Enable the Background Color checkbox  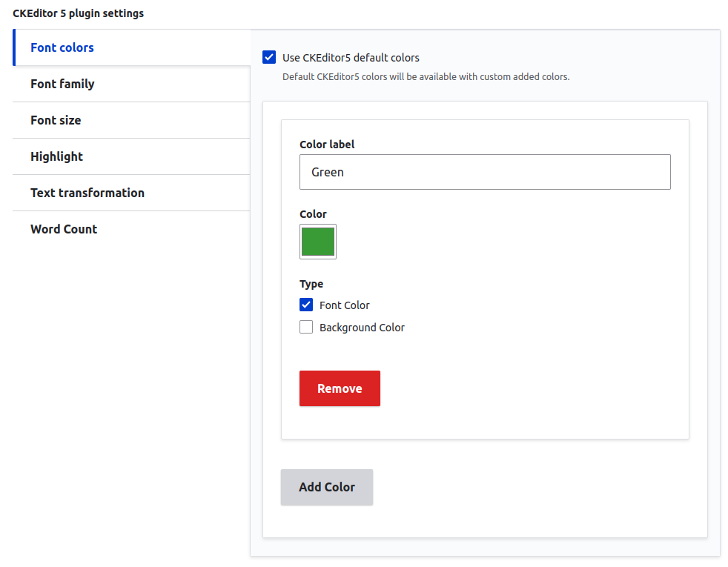click(306, 327)
